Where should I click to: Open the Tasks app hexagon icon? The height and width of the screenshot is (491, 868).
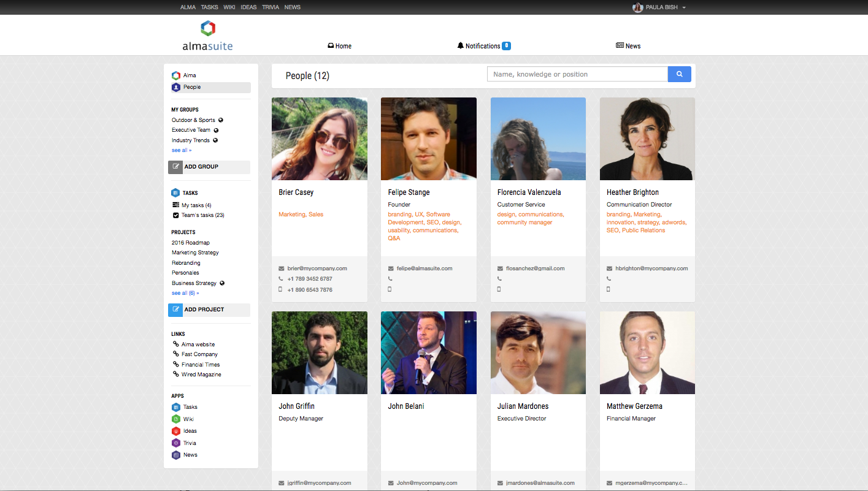point(176,407)
